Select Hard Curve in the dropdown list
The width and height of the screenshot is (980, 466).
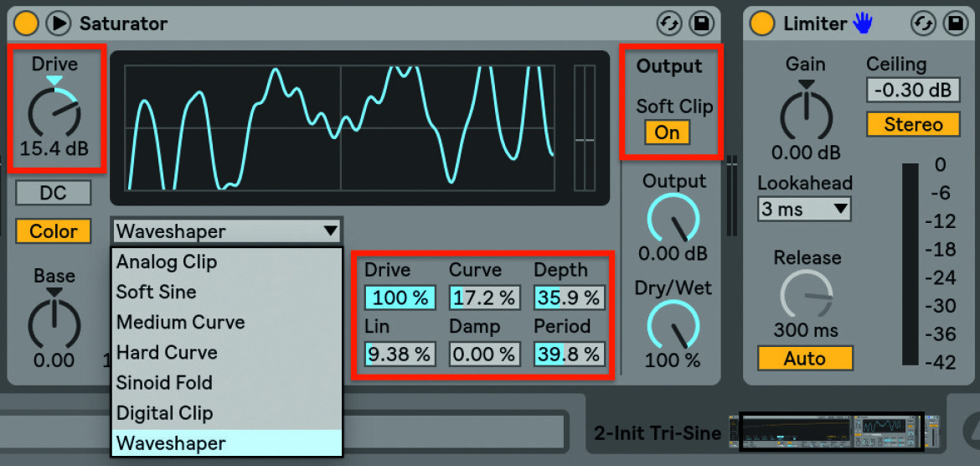point(227,352)
